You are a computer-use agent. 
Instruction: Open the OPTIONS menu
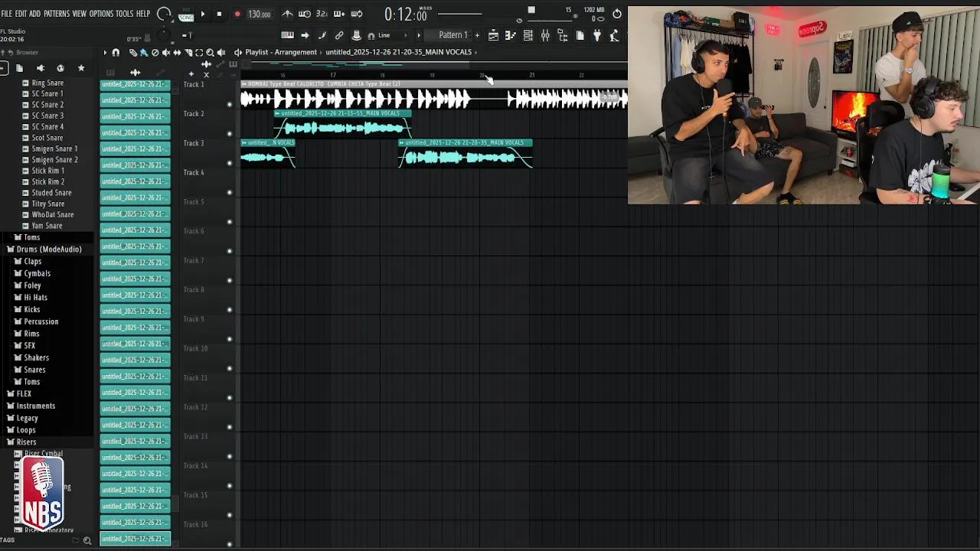tap(101, 14)
